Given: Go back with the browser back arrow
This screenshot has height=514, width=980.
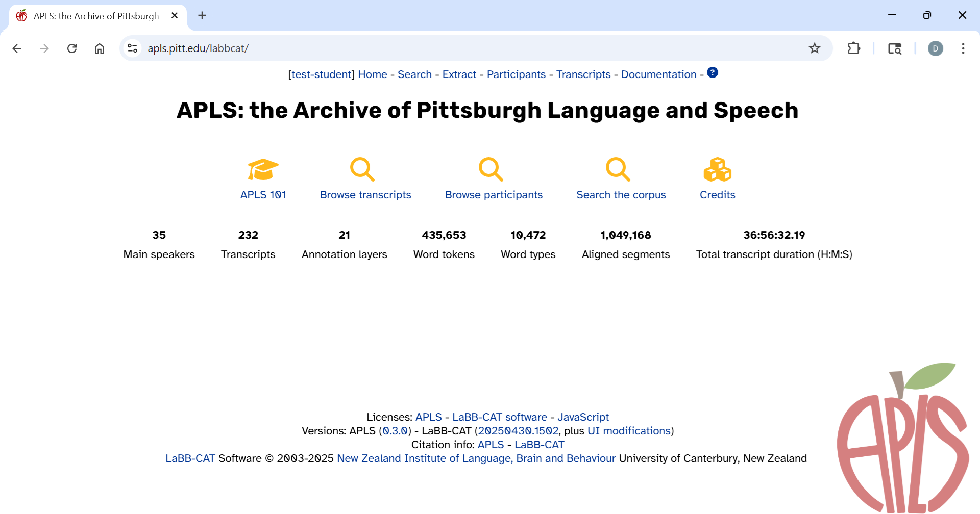Looking at the screenshot, I should (x=17, y=48).
